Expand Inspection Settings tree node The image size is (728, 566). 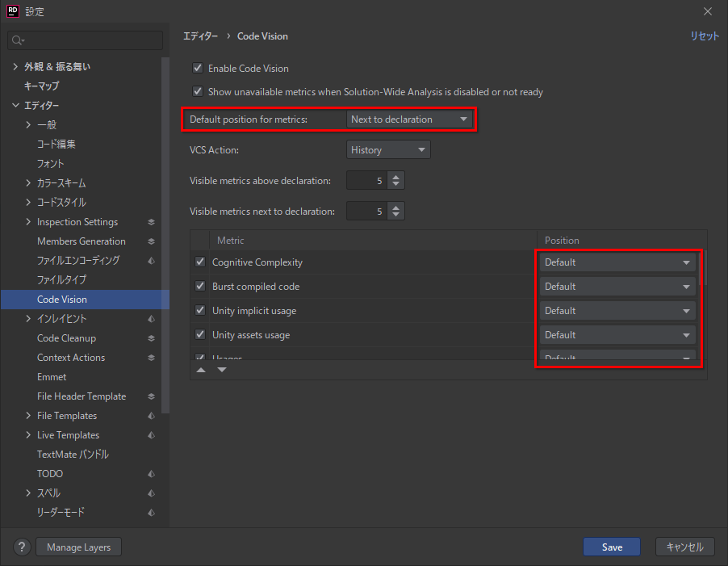pos(28,222)
